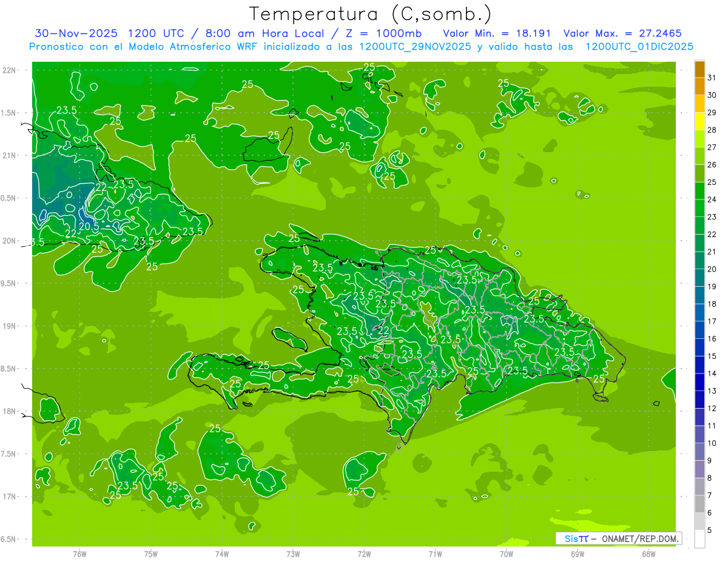Click the "72W" longitude axis label

click(364, 554)
